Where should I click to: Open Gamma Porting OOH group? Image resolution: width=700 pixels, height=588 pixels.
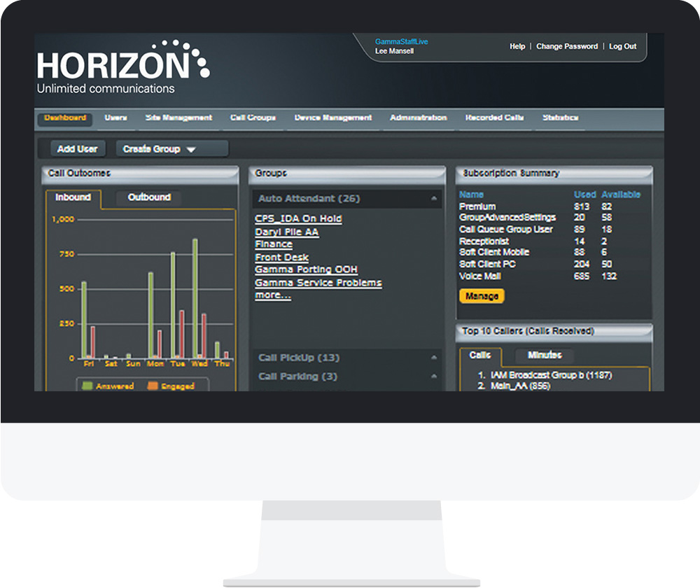point(307,269)
